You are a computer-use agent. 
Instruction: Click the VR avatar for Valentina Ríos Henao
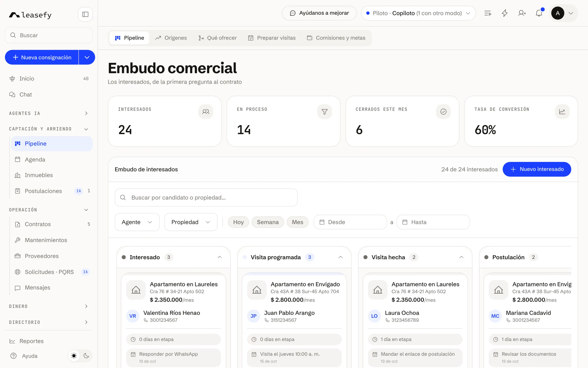133,316
